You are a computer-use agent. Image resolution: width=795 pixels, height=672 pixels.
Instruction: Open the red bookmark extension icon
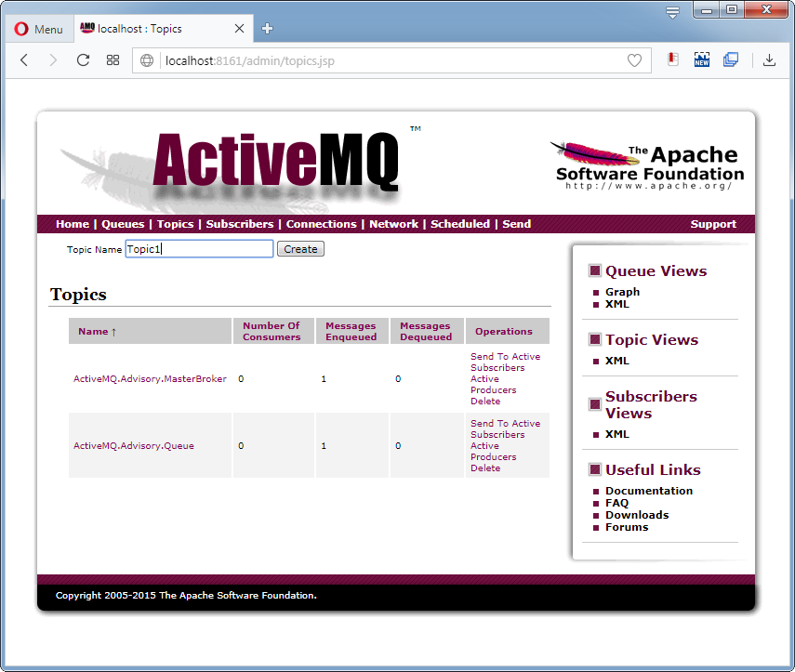point(673,59)
